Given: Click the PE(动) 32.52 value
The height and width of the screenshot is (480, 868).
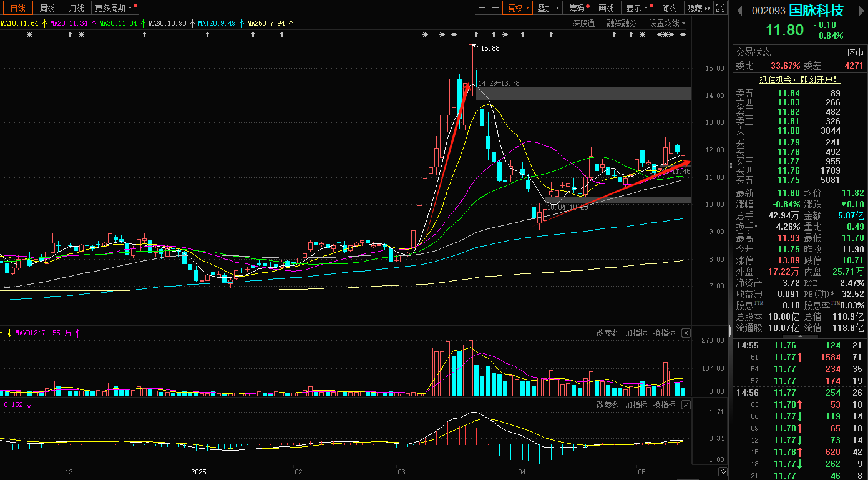Looking at the screenshot, I should [852, 294].
